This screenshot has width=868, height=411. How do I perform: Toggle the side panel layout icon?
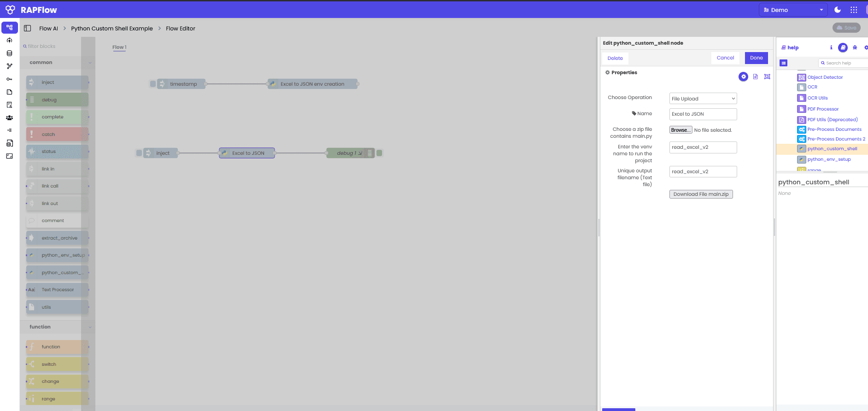28,28
